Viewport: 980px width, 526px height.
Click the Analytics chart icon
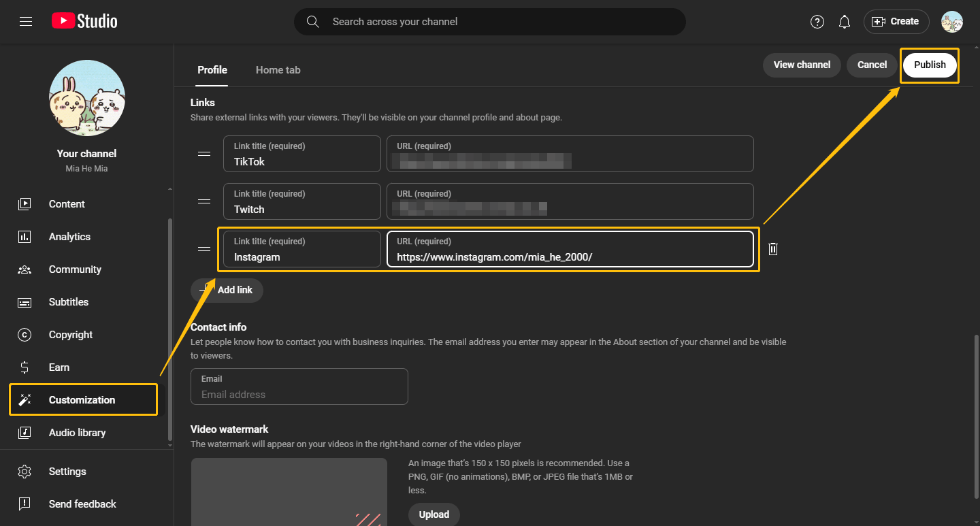(x=24, y=236)
